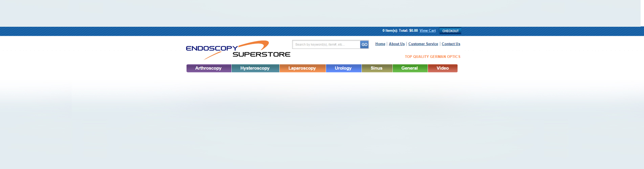
Task: Open the View Cart link
Action: (427, 30)
